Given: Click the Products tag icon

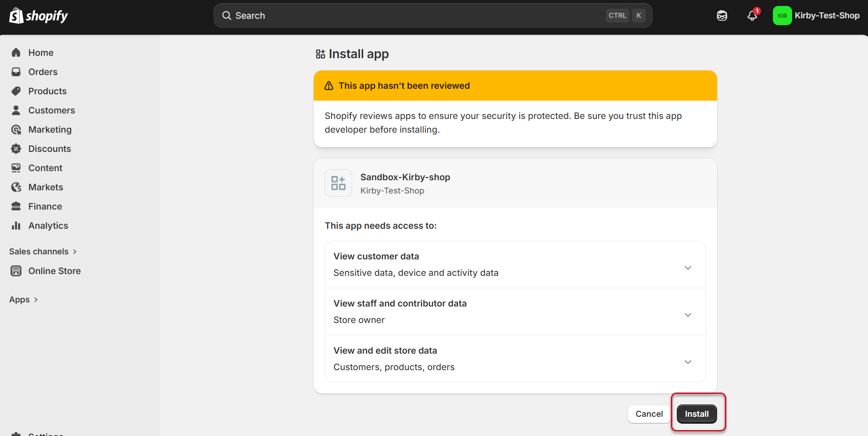Looking at the screenshot, I should 16,91.
